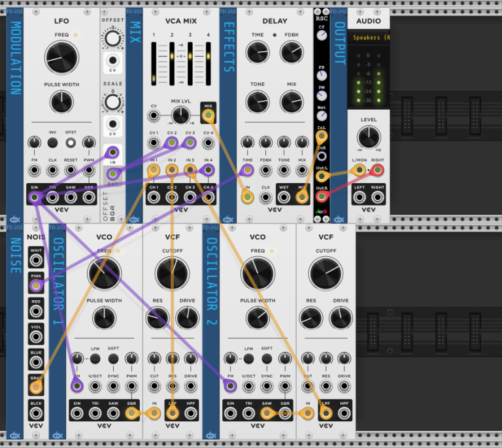
Task: Click the LFO TRI output jack
Action: coord(52,198)
